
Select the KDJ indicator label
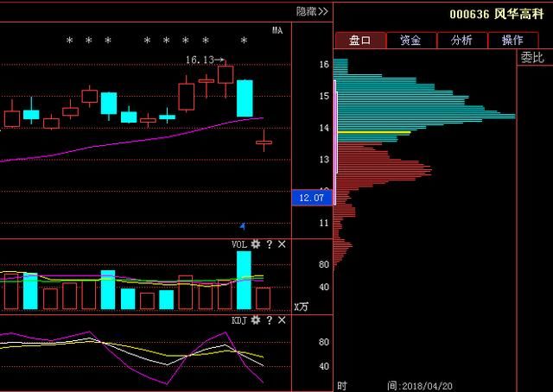[x=239, y=321]
